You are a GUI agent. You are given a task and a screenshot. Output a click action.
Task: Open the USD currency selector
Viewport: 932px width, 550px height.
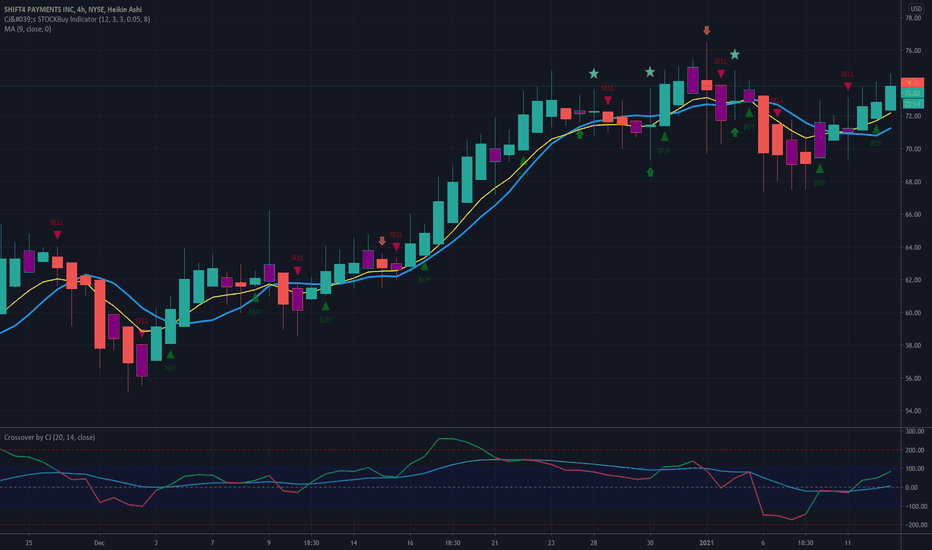coord(916,9)
